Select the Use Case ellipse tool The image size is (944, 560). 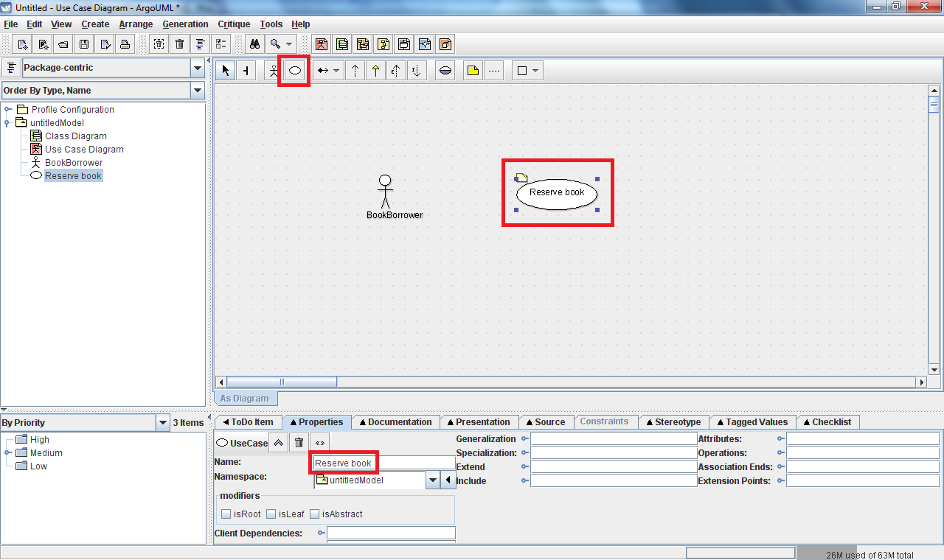click(294, 71)
